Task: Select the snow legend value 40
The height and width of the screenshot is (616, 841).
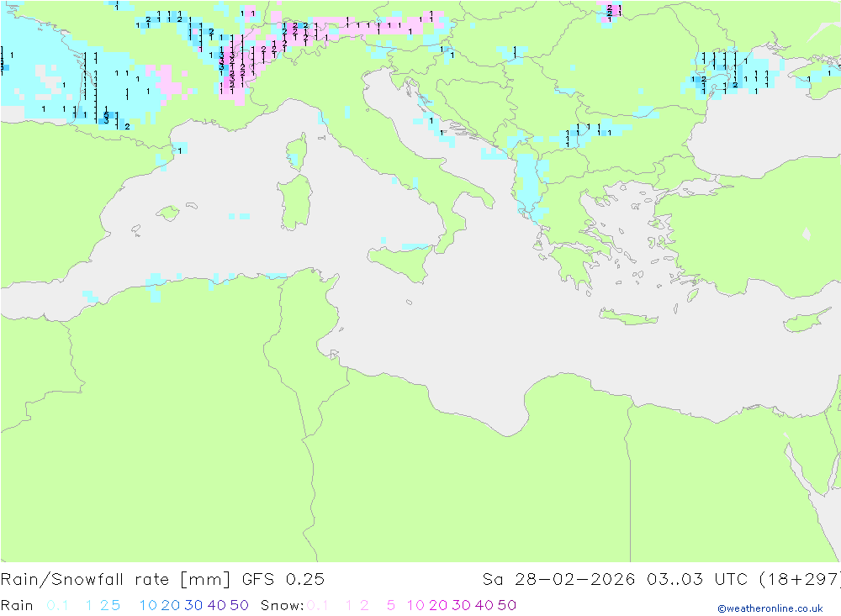Action: 484,605
